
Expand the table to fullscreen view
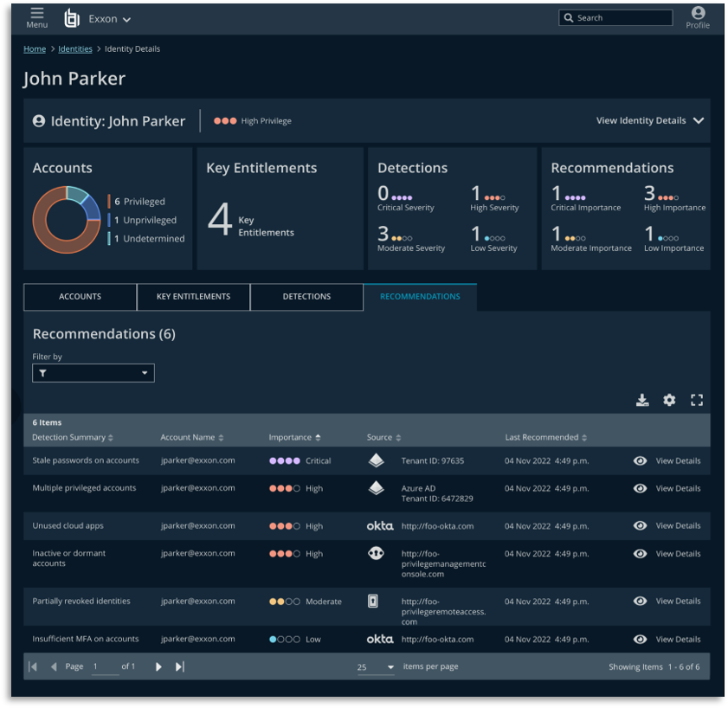(x=697, y=400)
